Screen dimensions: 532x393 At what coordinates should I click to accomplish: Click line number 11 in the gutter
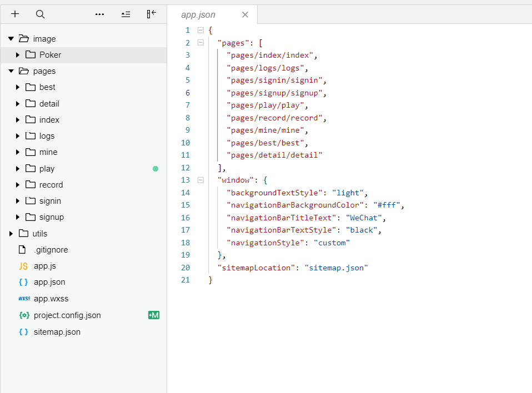coord(185,155)
